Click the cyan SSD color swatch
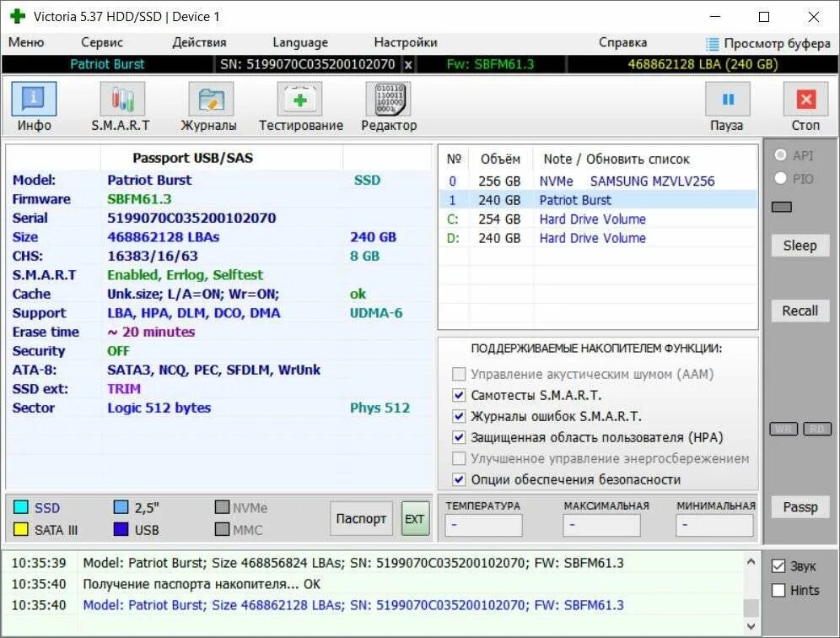Viewport: 840px width, 638px height. click(x=21, y=507)
